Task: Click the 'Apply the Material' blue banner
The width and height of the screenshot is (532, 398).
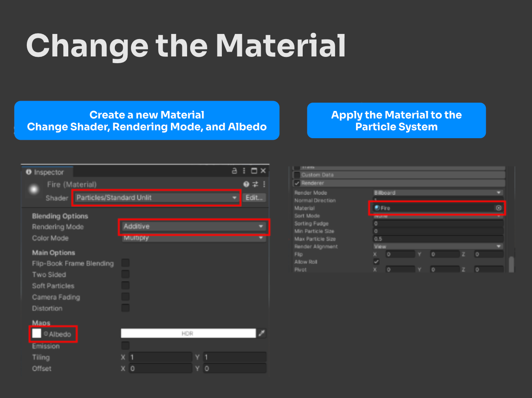Action: tap(396, 120)
